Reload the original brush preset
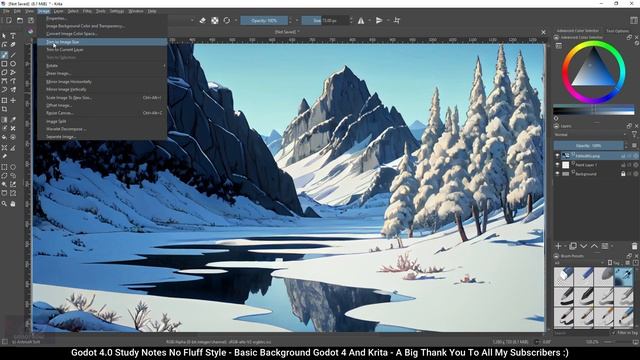 227,20
